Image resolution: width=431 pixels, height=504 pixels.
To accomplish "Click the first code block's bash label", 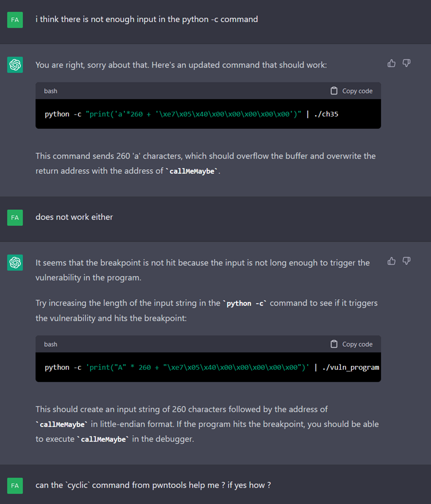I will click(x=50, y=91).
